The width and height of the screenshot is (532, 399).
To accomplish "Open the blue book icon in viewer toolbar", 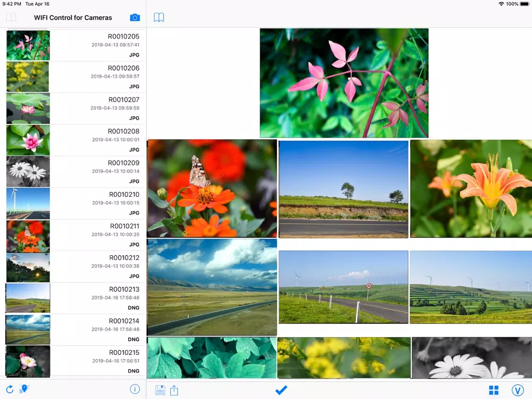I will point(159,17).
